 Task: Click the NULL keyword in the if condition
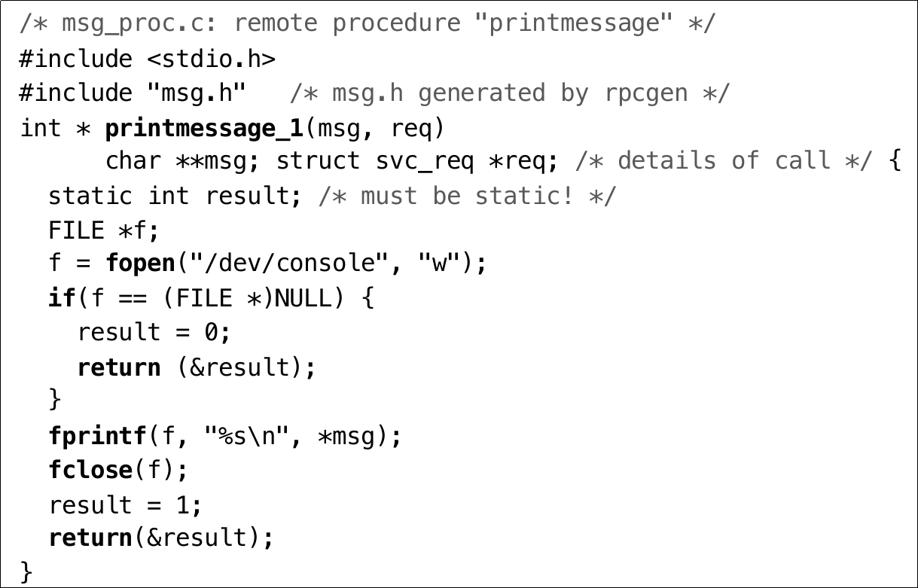(x=303, y=298)
